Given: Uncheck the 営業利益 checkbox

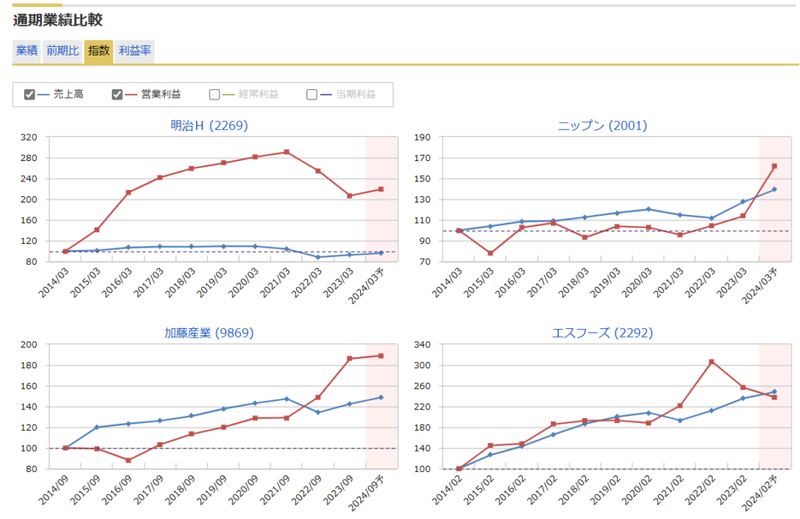Looking at the screenshot, I should click(117, 94).
